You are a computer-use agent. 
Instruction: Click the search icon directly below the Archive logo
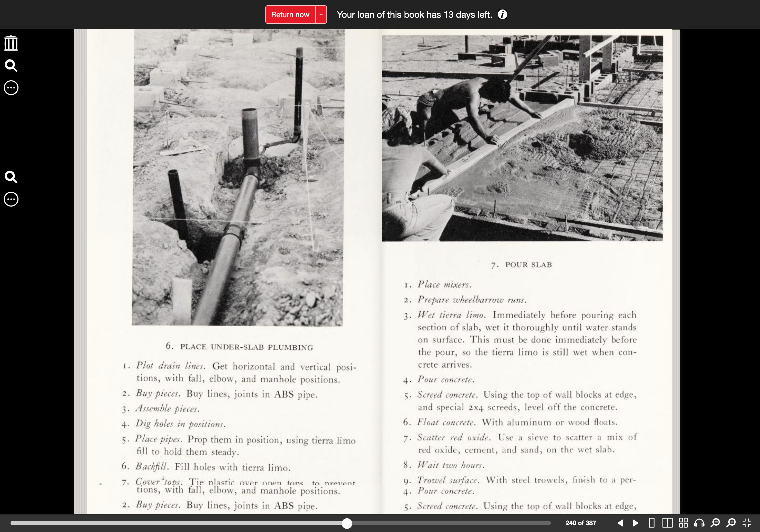tap(11, 66)
